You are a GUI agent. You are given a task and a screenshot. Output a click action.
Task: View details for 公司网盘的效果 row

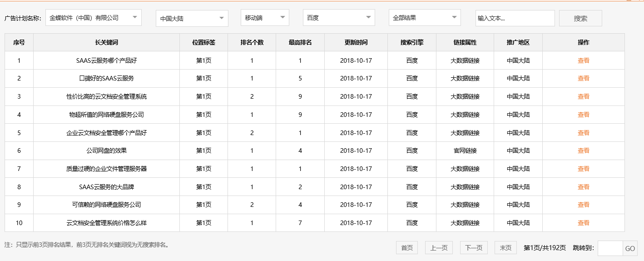(584, 151)
